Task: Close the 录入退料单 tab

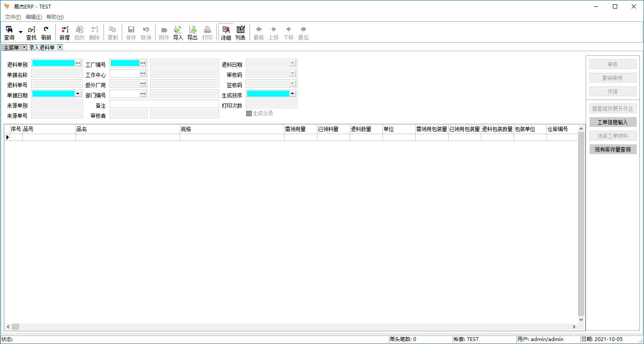Action: (60, 47)
